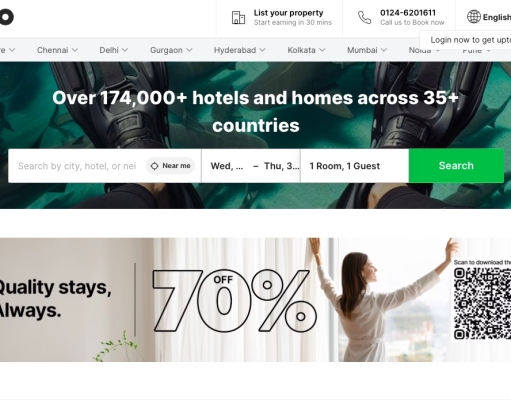The width and height of the screenshot is (511, 400).
Task: Click the search by city input field
Action: [77, 166]
